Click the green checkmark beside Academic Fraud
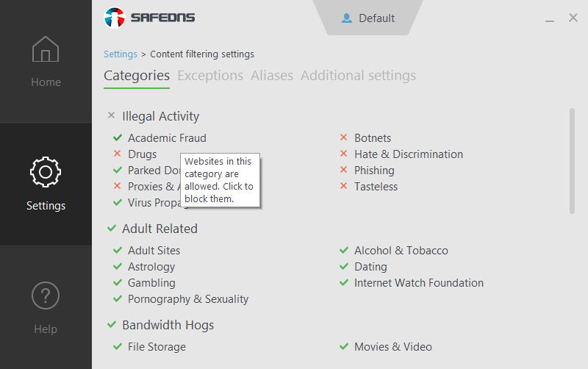This screenshot has height=369, width=588. click(118, 138)
